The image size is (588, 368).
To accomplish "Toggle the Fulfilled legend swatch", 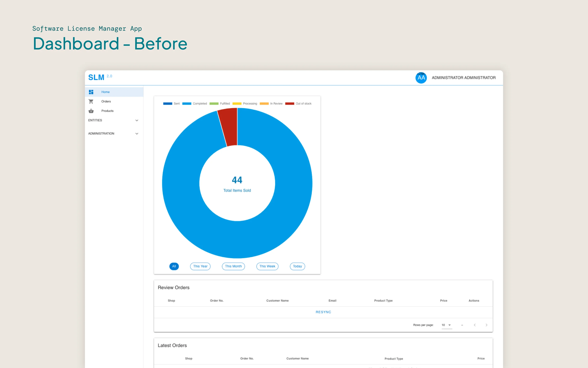I will point(214,104).
